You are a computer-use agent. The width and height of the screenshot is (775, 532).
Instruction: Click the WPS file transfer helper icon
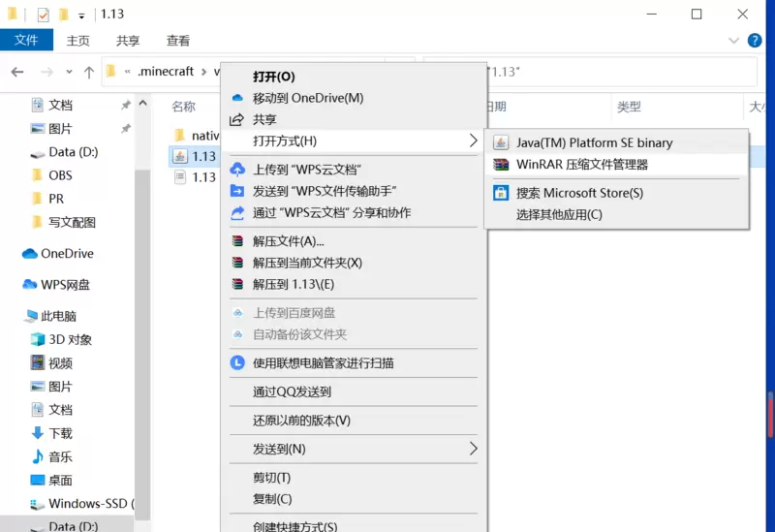(237, 191)
